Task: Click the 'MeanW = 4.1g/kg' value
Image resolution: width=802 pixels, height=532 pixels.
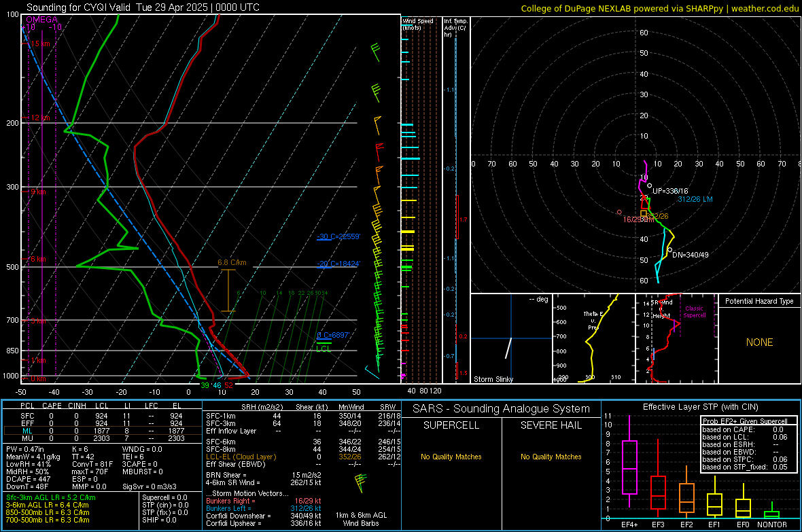Action: 33,457
